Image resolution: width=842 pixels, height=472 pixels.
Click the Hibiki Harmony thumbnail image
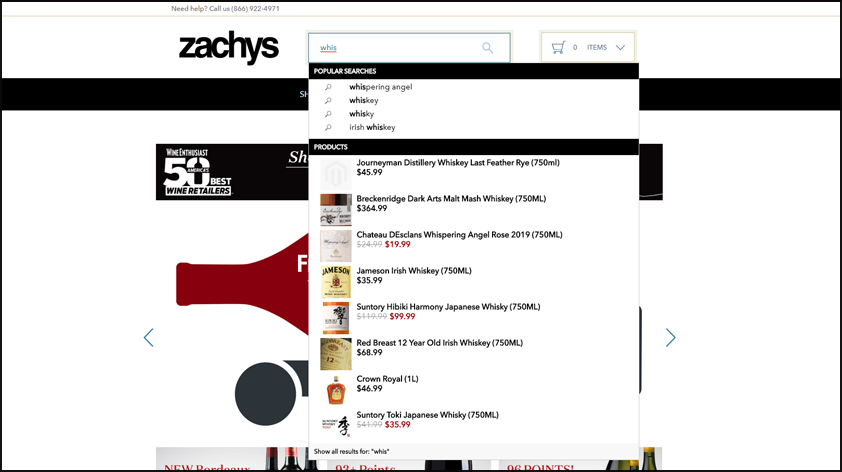click(336, 317)
